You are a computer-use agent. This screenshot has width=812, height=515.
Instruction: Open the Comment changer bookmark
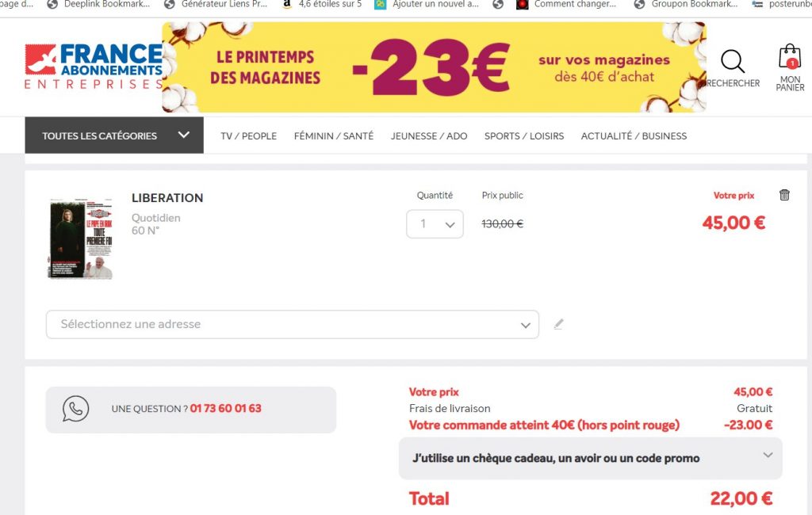pyautogui.click(x=566, y=4)
